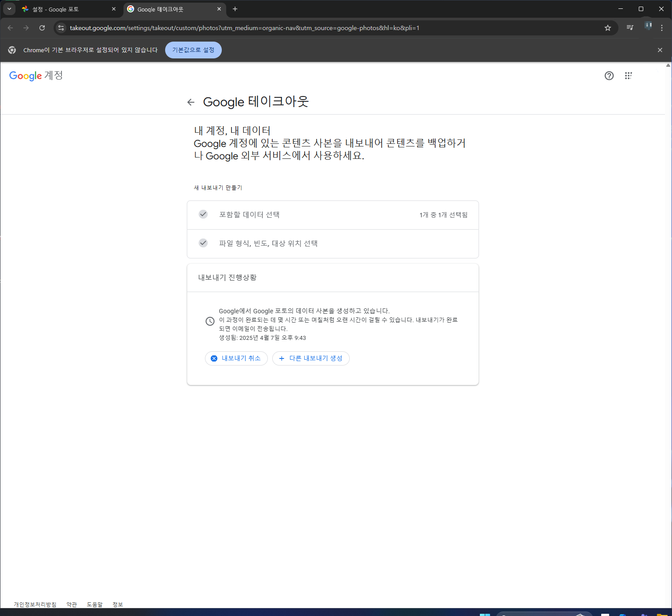Dismiss the default browser infobar
The width and height of the screenshot is (672, 616).
click(660, 50)
